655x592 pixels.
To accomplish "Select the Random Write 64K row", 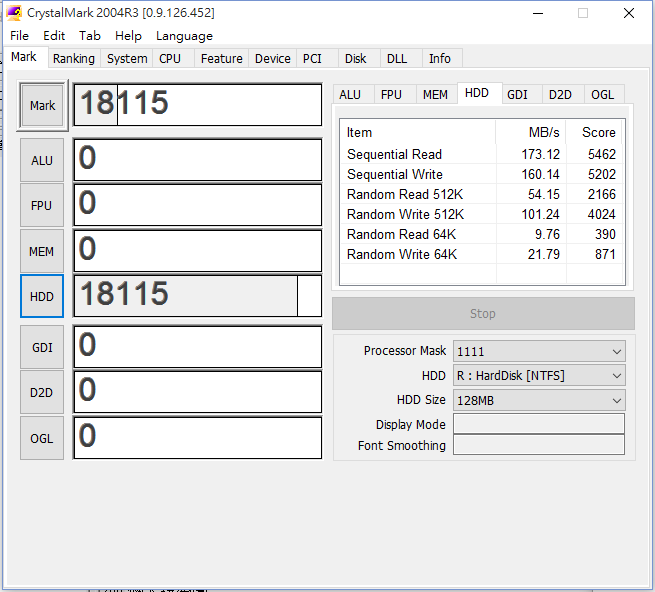I will 481,255.
